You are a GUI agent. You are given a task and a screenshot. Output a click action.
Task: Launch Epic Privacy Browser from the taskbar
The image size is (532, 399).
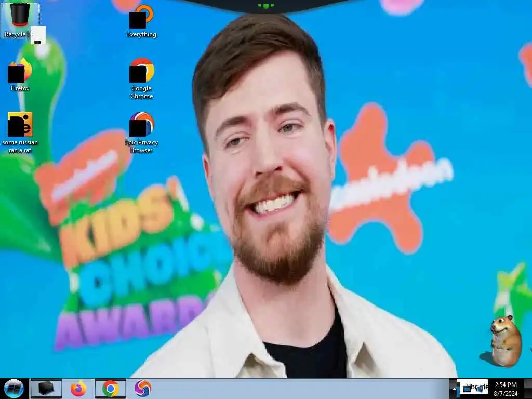142,389
